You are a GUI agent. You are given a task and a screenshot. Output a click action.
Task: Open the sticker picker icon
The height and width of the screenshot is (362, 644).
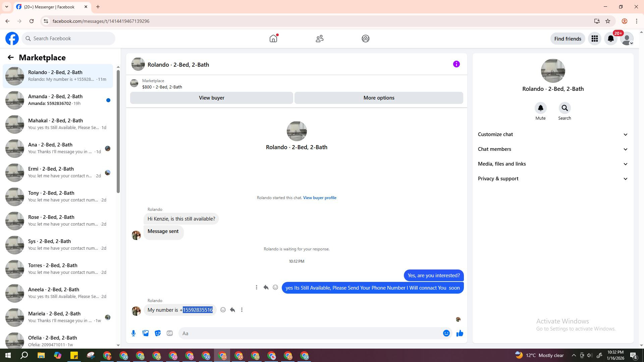[158, 333]
